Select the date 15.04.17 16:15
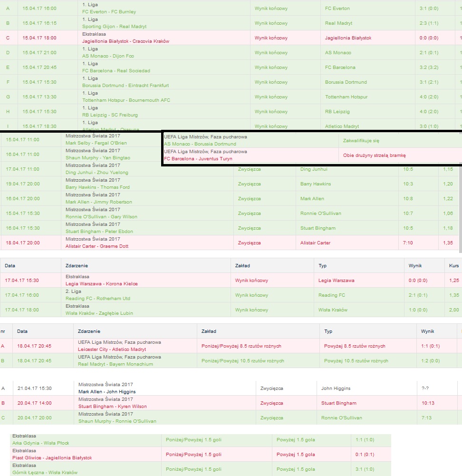The image size is (462, 476). pos(39,23)
